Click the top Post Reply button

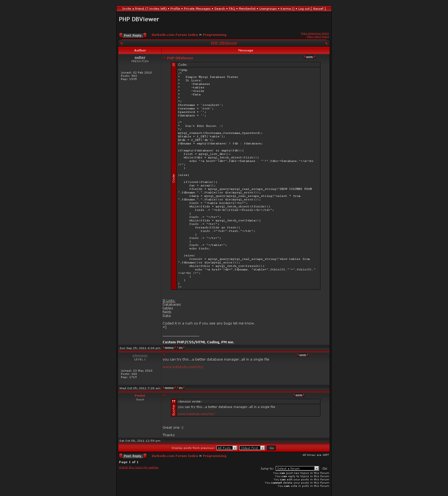pos(133,35)
